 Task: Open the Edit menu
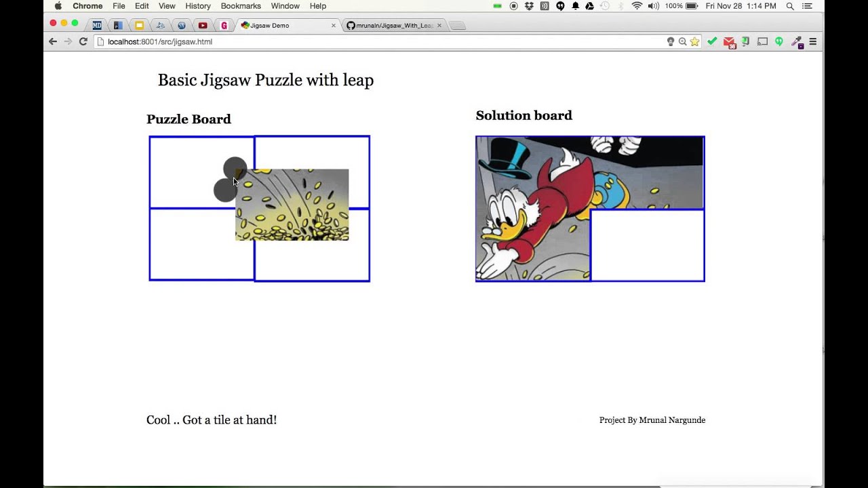click(142, 6)
